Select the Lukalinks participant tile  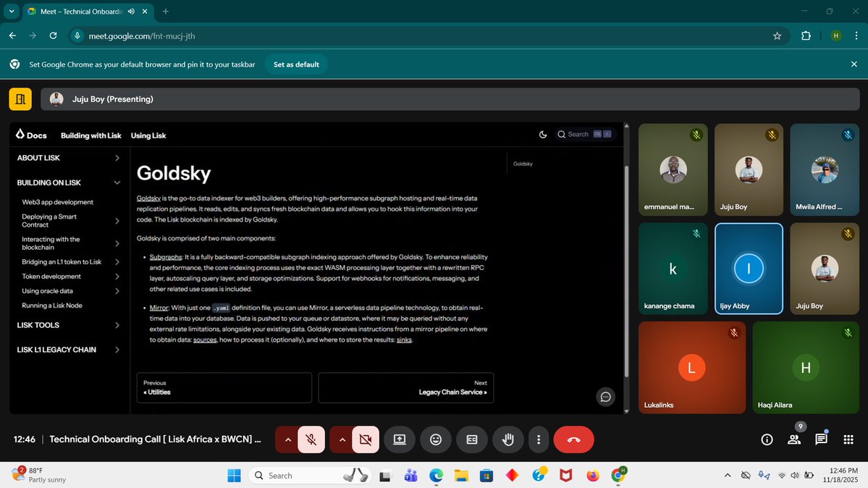[x=692, y=368]
